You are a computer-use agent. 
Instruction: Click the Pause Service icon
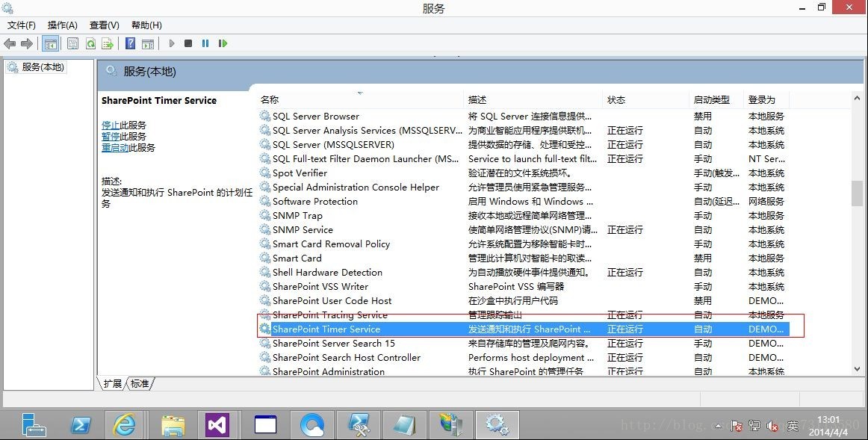[x=205, y=43]
